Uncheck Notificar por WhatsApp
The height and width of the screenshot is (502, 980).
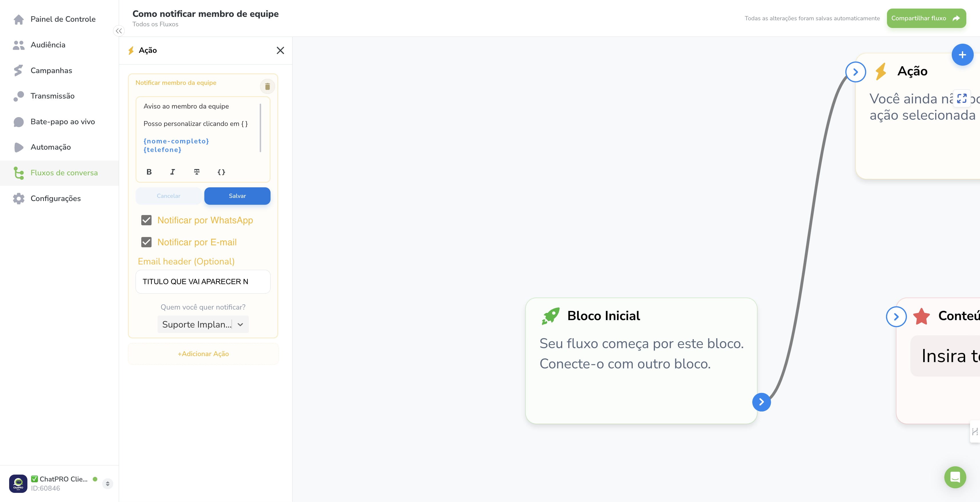point(146,220)
